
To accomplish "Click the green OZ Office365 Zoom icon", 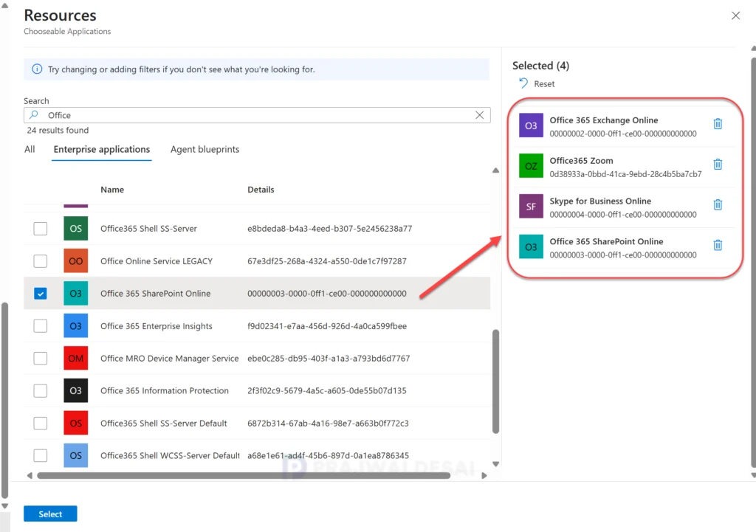I will [x=531, y=166].
